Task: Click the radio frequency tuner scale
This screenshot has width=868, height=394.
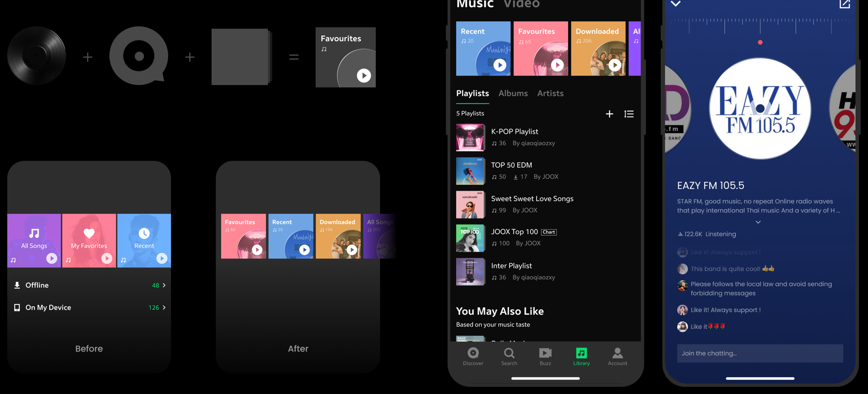Action: click(760, 25)
